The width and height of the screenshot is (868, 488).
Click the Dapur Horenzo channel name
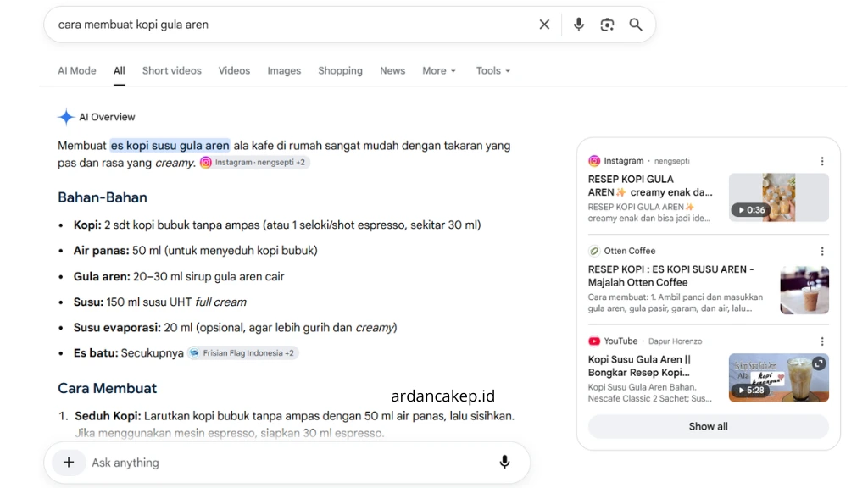coord(676,341)
